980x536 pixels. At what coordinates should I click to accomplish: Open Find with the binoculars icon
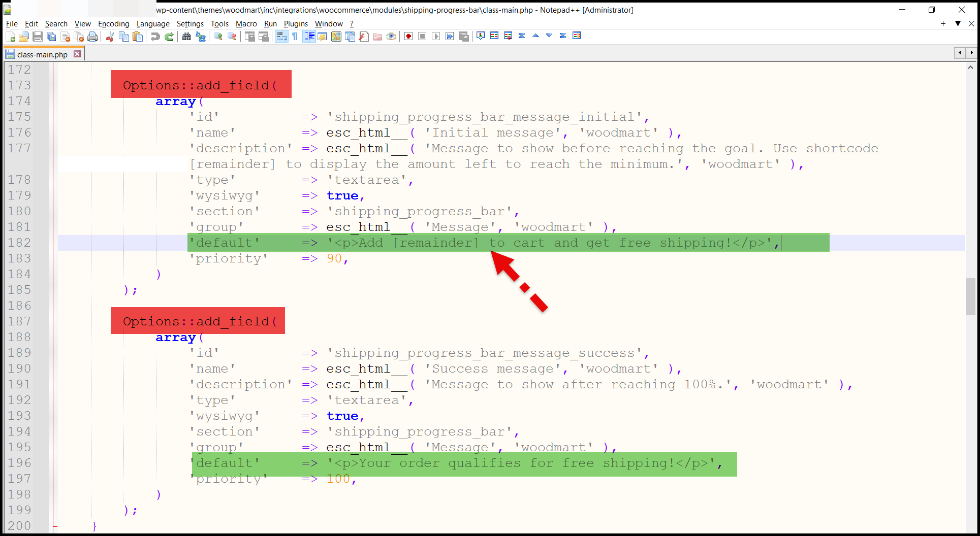tap(186, 37)
